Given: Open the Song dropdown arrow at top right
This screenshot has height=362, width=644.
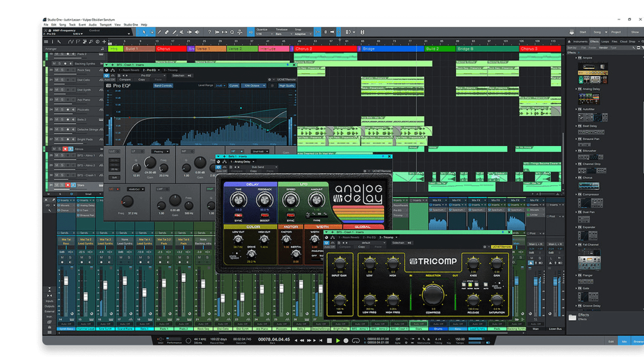Looking at the screenshot, I should point(606,32).
